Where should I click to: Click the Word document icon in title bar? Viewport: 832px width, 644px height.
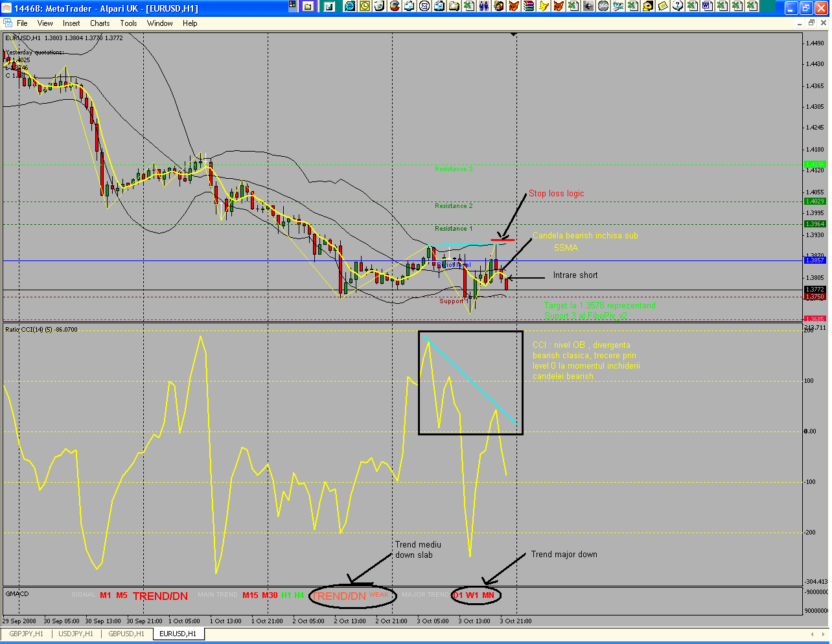(707, 6)
